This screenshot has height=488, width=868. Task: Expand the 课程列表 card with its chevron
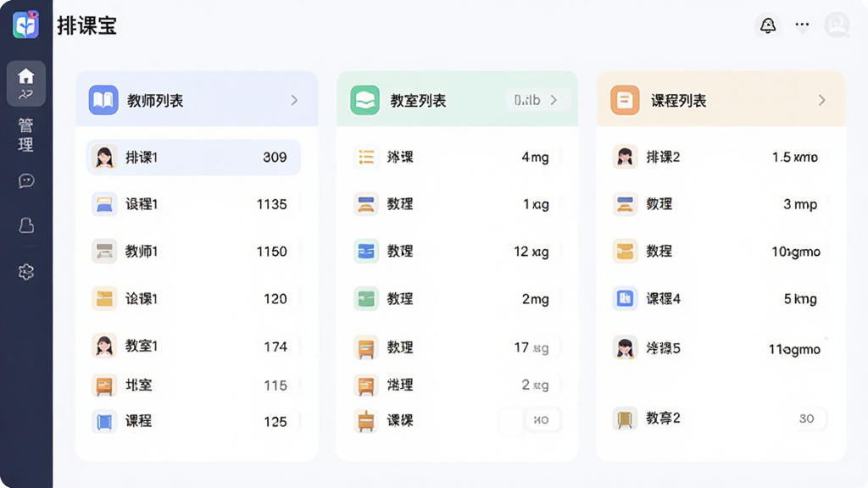821,100
